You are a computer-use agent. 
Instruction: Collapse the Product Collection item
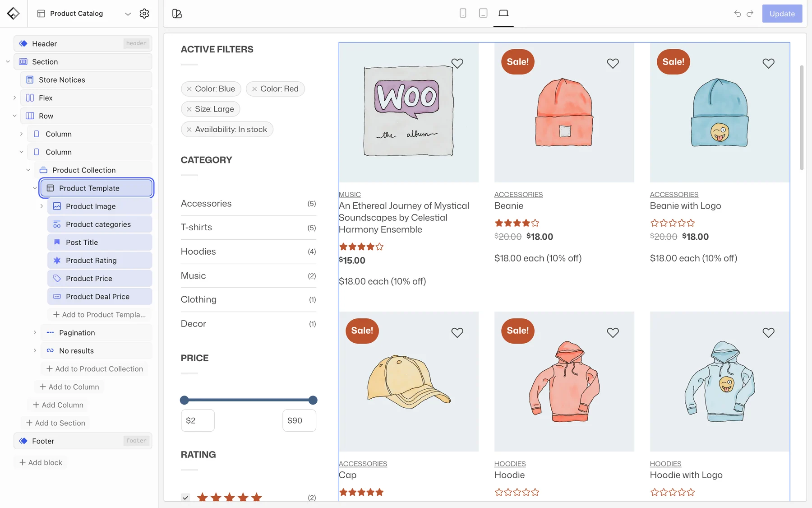(28, 170)
